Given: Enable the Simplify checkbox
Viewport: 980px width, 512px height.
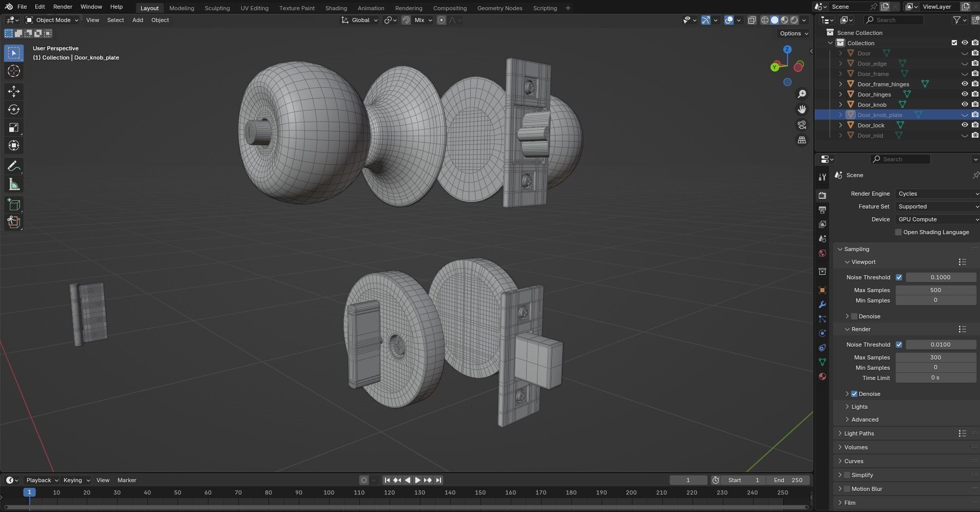Looking at the screenshot, I should [847, 475].
